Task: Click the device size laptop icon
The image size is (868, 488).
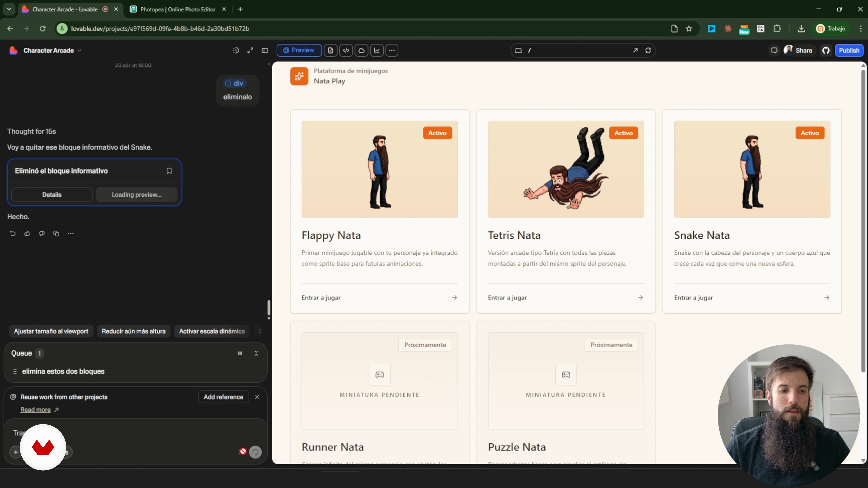Action: coord(518,51)
